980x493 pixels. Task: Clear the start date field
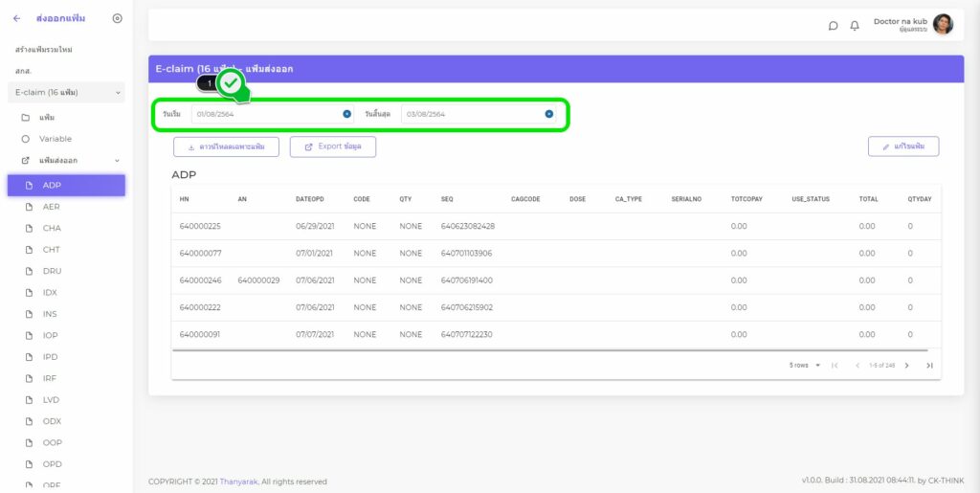[x=347, y=114]
